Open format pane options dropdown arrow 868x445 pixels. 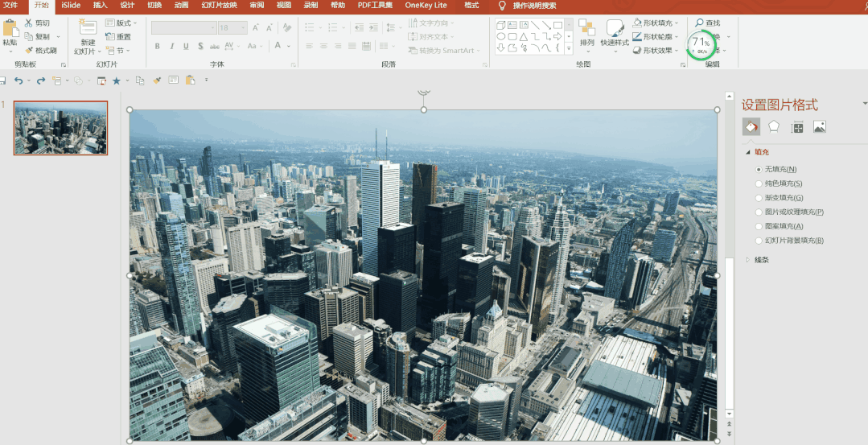tap(864, 104)
